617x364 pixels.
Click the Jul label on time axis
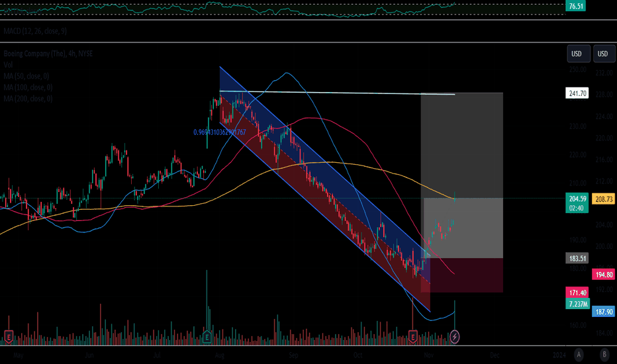[157, 355]
